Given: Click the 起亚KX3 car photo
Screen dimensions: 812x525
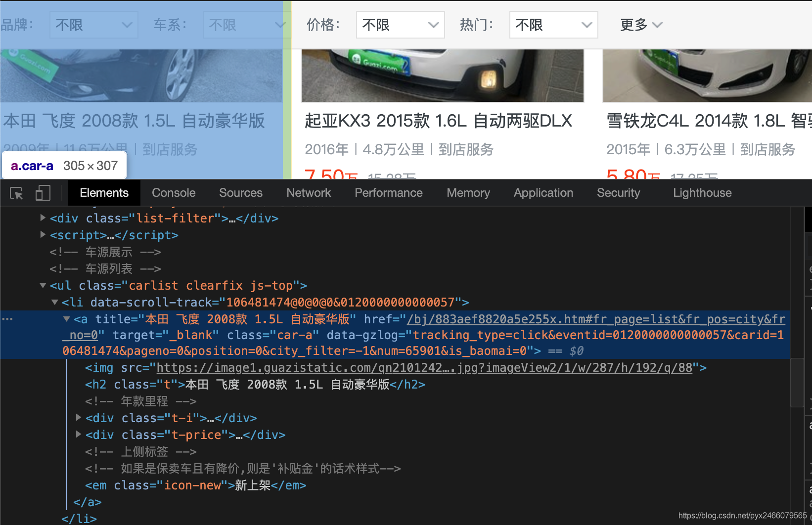Looking at the screenshot, I should [443, 75].
